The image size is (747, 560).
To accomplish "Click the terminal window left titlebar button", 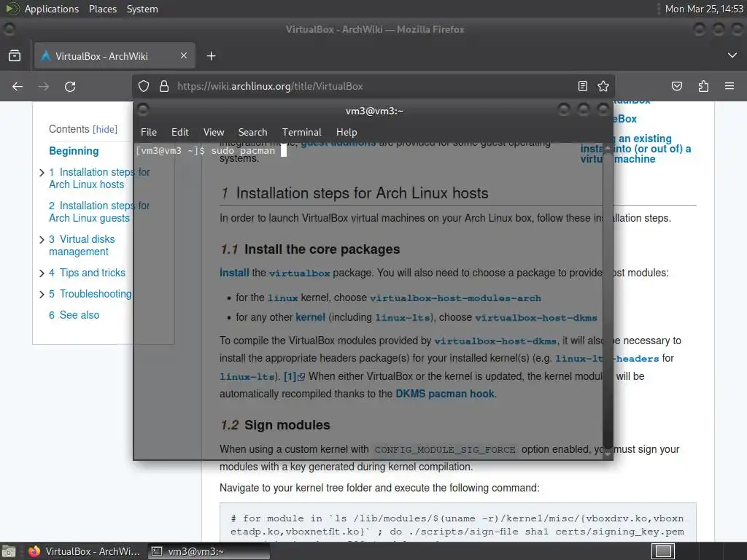I will tap(143, 110).
